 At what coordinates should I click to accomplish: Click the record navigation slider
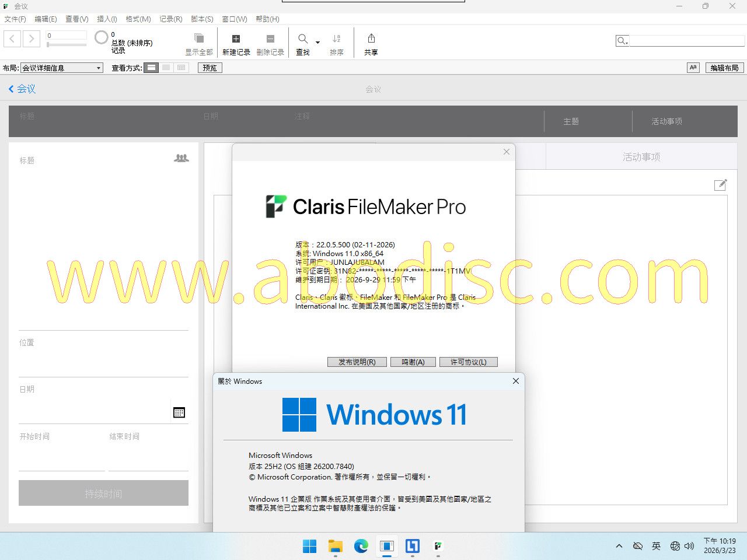(67, 44)
